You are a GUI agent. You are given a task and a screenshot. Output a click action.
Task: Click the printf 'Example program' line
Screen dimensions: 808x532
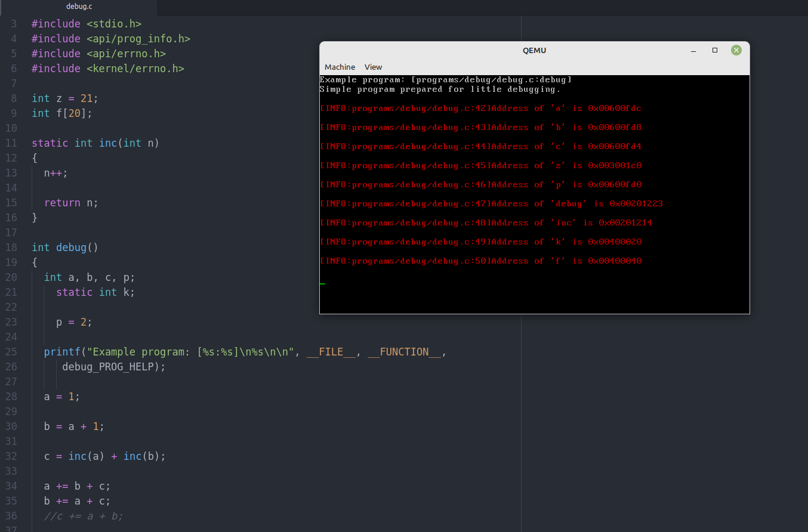coord(245,352)
